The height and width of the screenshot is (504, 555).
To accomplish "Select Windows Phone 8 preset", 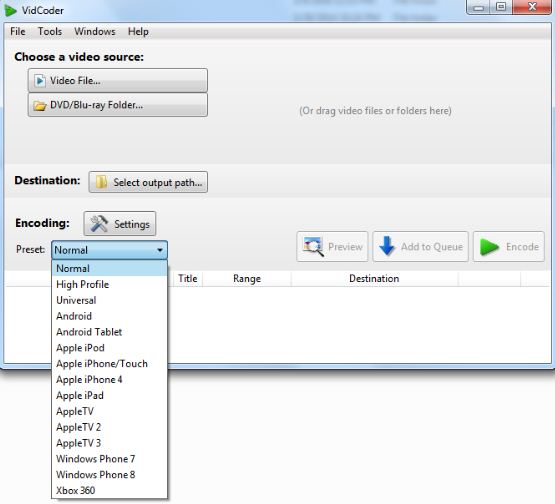I will [110, 475].
